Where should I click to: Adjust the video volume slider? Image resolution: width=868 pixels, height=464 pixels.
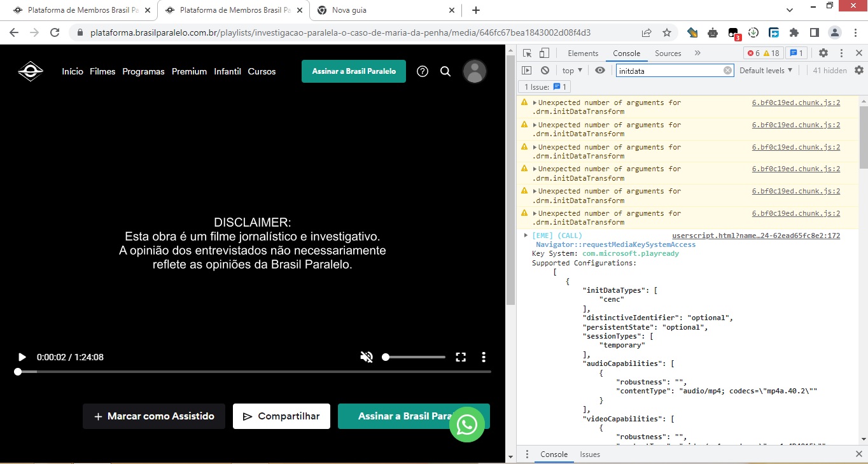[414, 357]
